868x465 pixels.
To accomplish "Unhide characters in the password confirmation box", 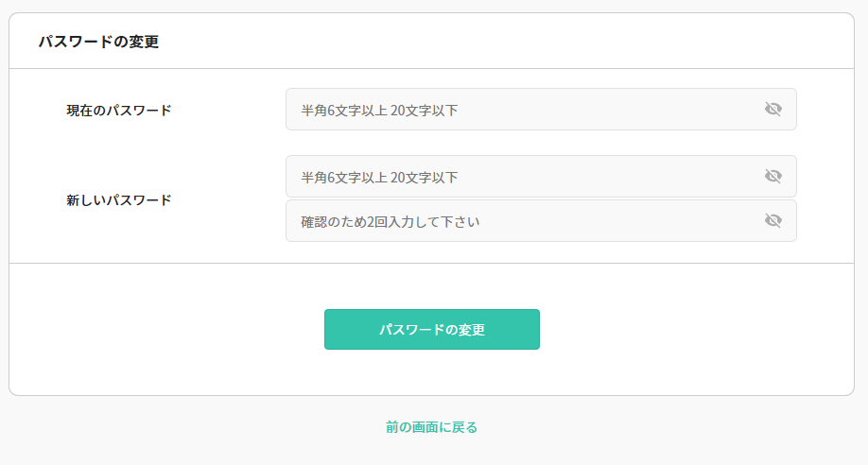I will [x=773, y=221].
